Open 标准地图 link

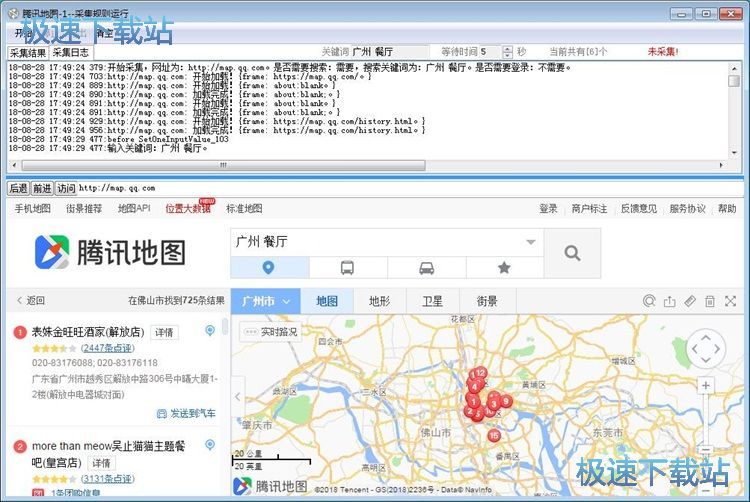[x=244, y=209]
